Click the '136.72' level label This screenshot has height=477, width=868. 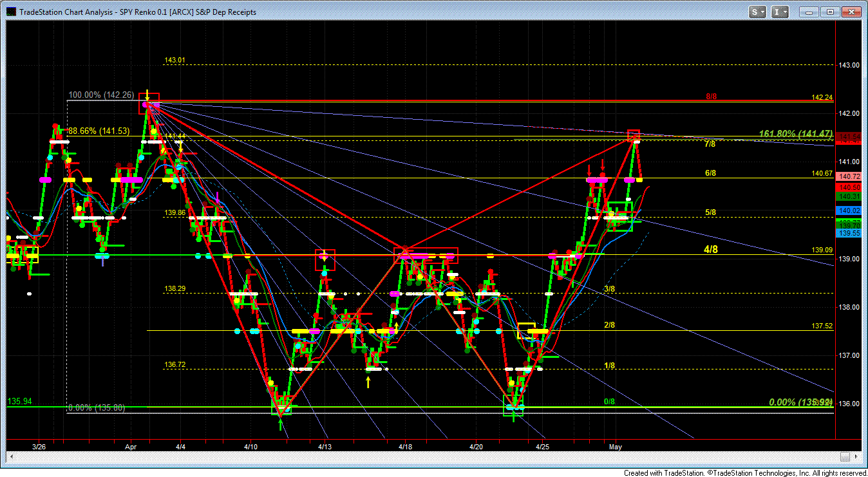(175, 365)
